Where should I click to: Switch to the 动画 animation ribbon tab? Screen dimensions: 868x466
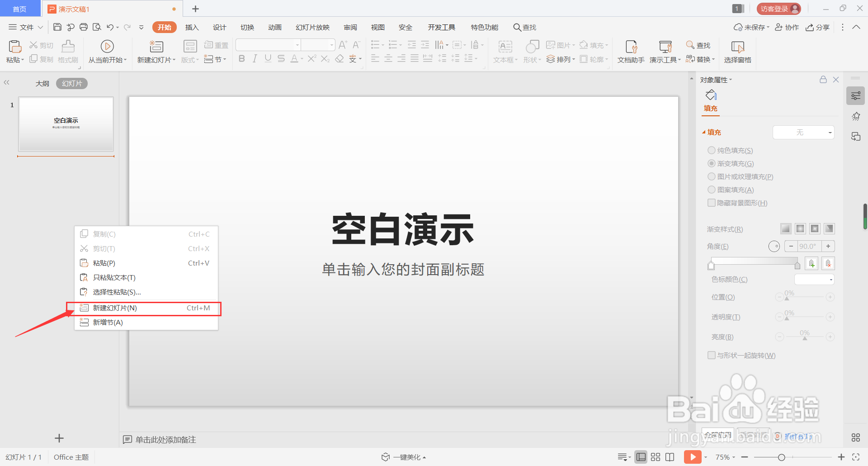274,27
